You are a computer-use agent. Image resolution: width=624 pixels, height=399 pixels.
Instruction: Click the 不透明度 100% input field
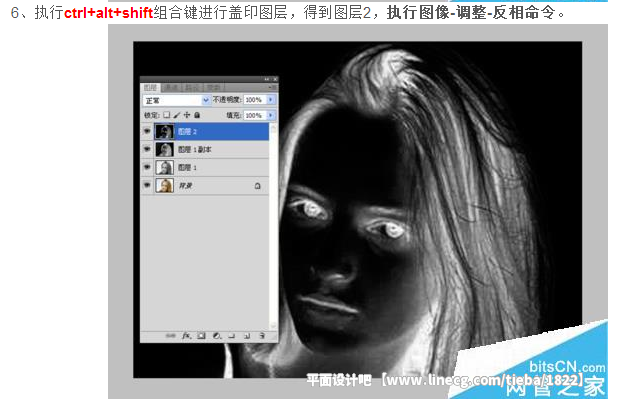255,100
